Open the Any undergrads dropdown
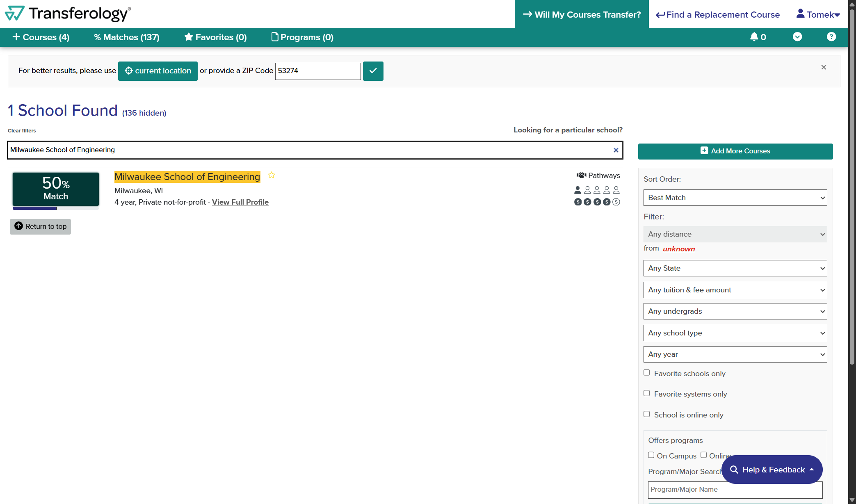Viewport: 856px width, 504px height. [735, 311]
